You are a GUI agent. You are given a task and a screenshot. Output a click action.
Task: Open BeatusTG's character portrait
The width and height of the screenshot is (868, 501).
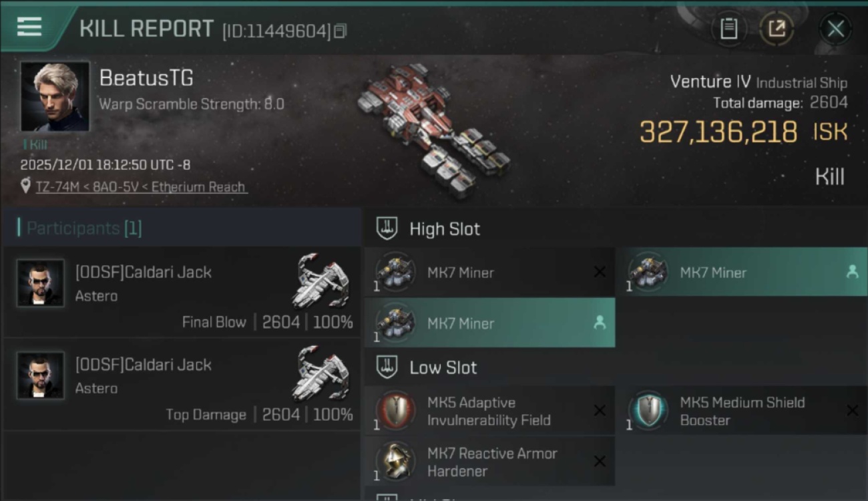(x=55, y=96)
